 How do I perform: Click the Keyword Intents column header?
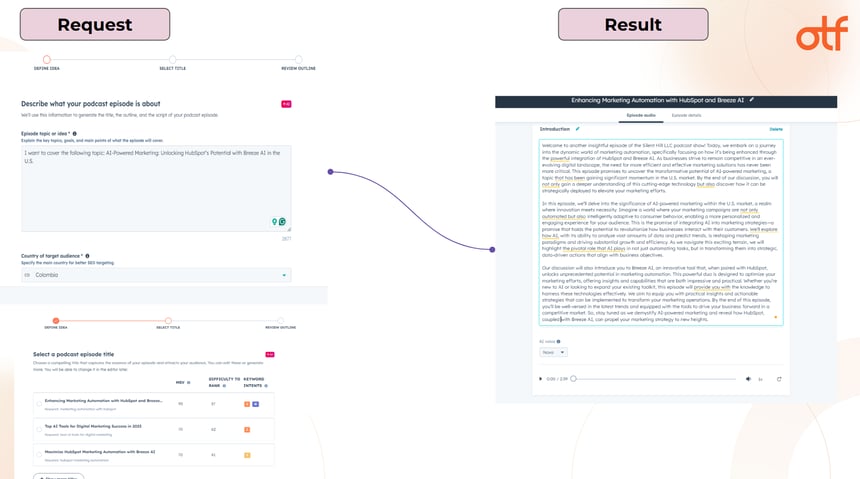(254, 382)
